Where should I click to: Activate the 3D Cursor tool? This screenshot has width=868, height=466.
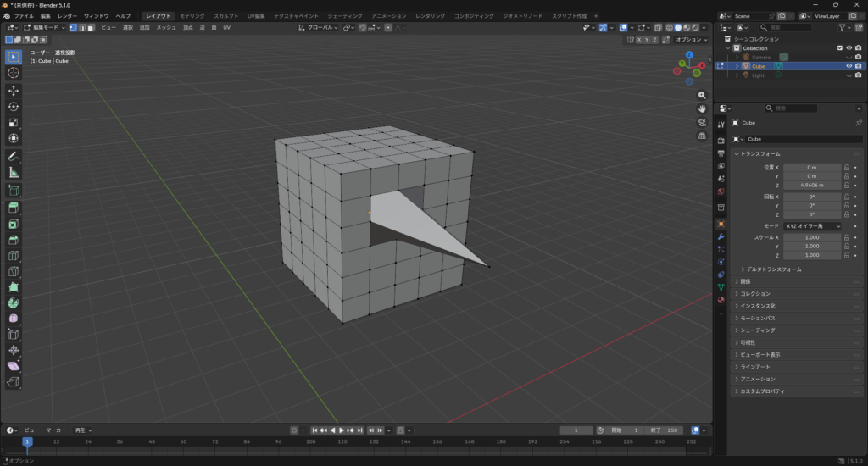(14, 73)
